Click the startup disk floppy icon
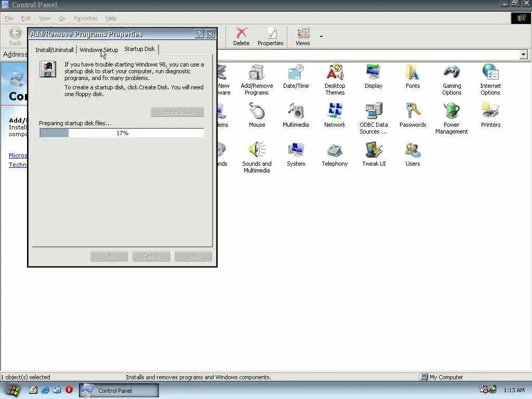532x399 pixels. 48,69
